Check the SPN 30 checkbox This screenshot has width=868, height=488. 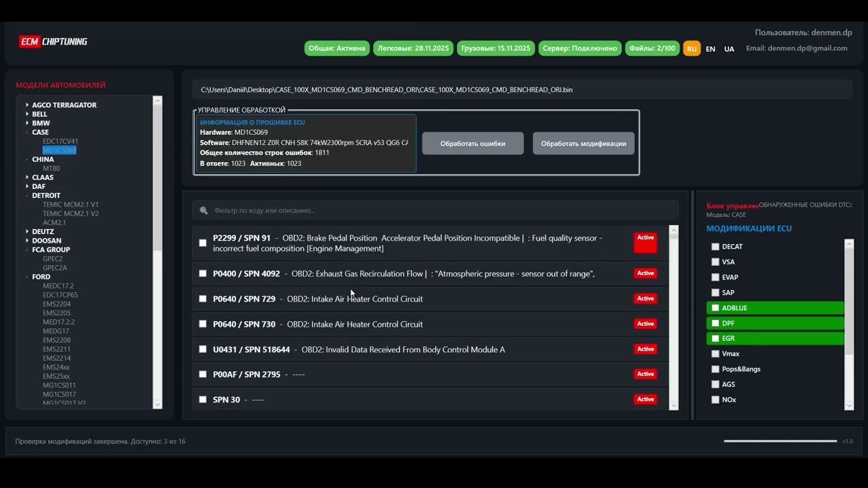click(x=203, y=399)
